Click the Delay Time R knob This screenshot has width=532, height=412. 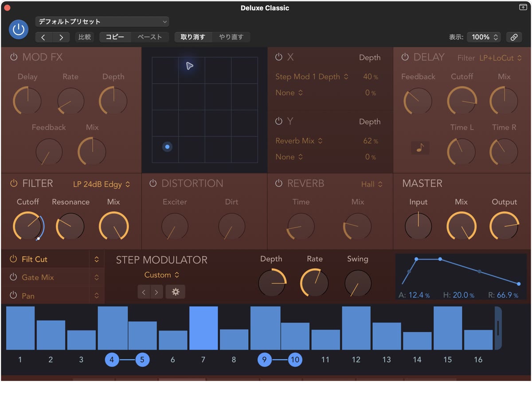(x=504, y=152)
